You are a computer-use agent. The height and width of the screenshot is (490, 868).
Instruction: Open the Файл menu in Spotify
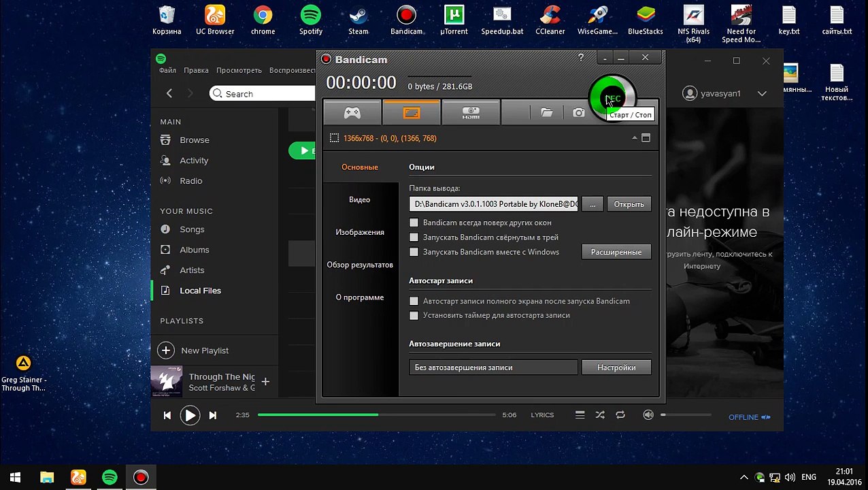pos(167,70)
